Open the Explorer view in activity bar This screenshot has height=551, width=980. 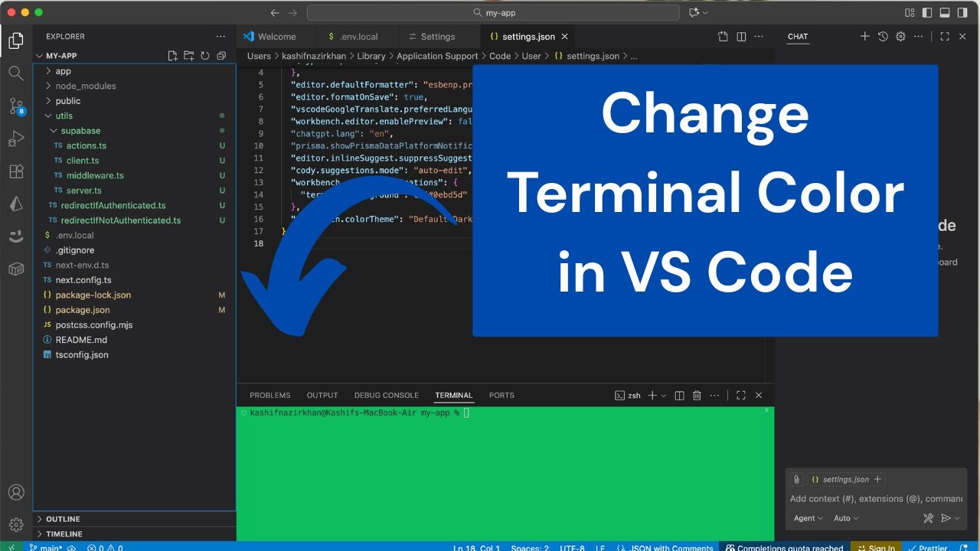(16, 41)
